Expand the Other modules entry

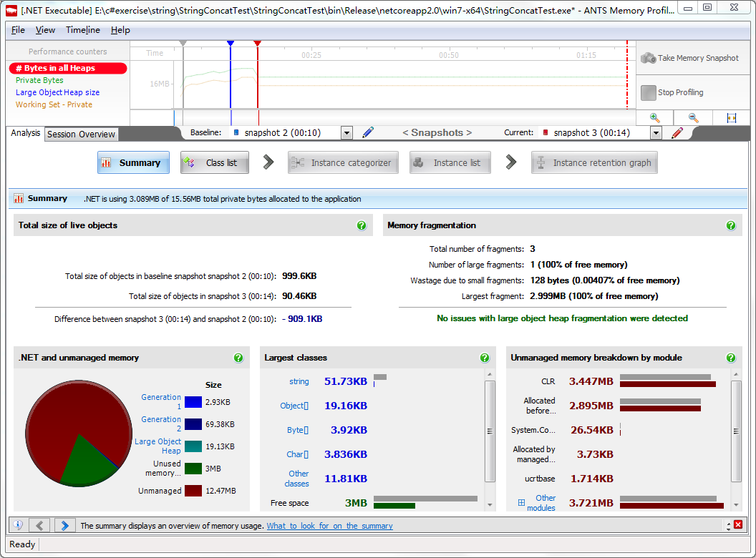click(x=521, y=503)
